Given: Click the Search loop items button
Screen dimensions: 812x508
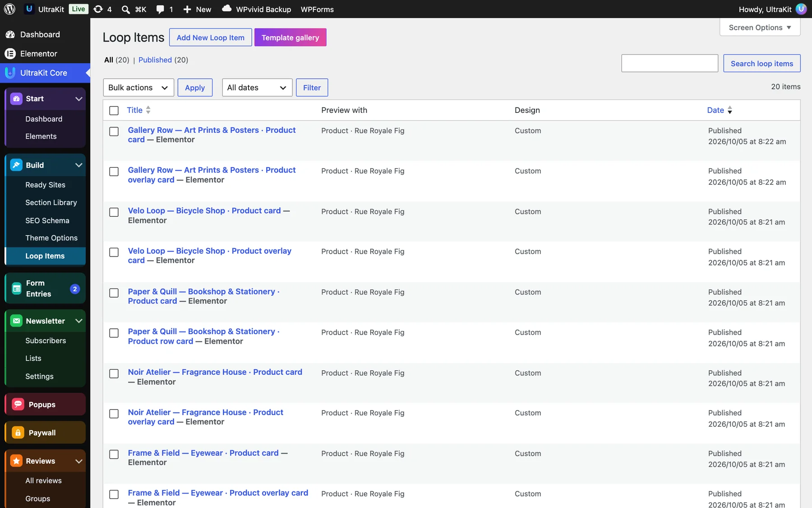Looking at the screenshot, I should coord(762,64).
